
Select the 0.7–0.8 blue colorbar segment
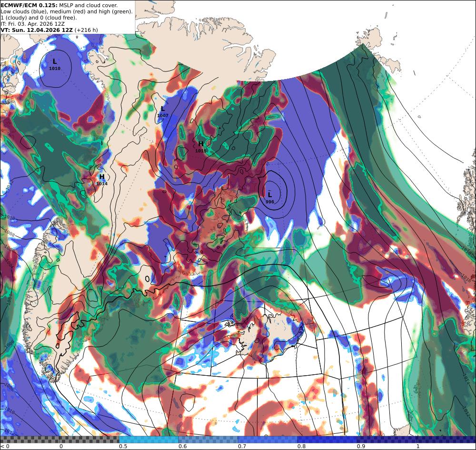coord(268,440)
